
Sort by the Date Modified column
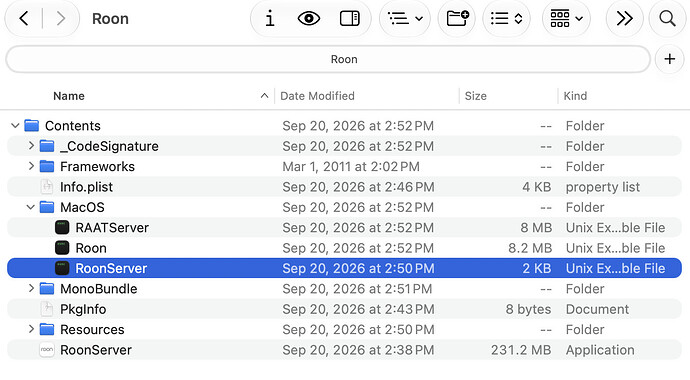tap(317, 96)
